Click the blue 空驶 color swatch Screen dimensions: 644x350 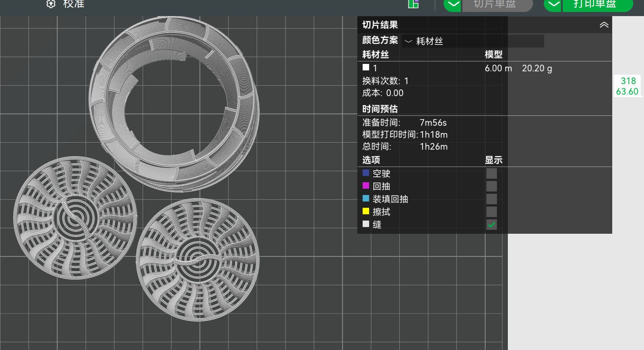(x=366, y=173)
